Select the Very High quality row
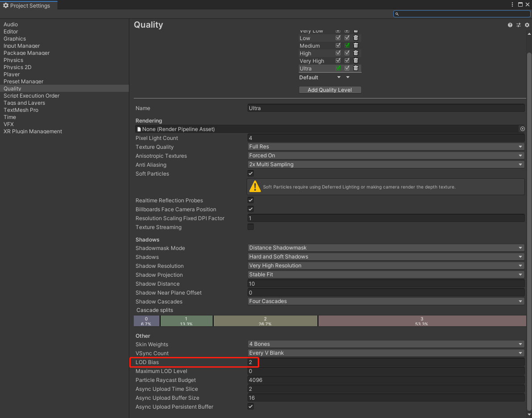The image size is (532, 418). (x=312, y=61)
